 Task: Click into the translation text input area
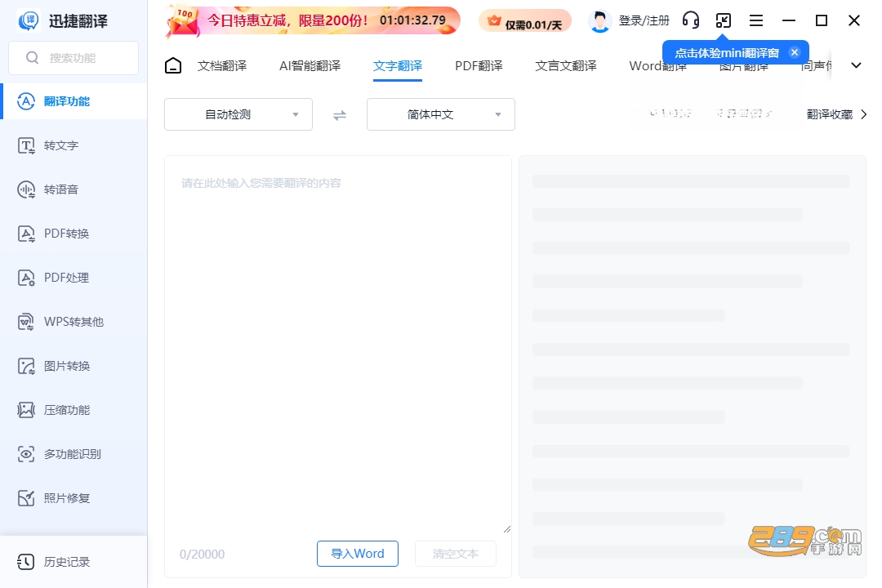click(338, 343)
